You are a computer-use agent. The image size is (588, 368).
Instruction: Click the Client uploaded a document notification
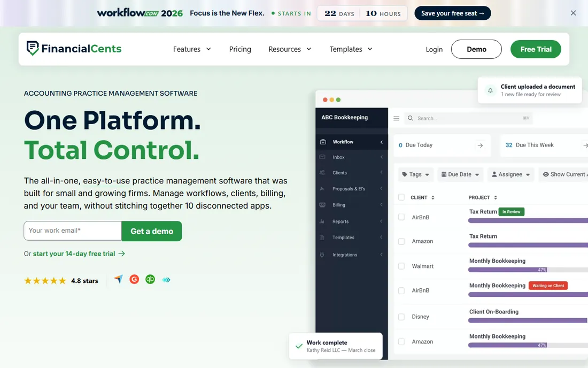point(530,90)
